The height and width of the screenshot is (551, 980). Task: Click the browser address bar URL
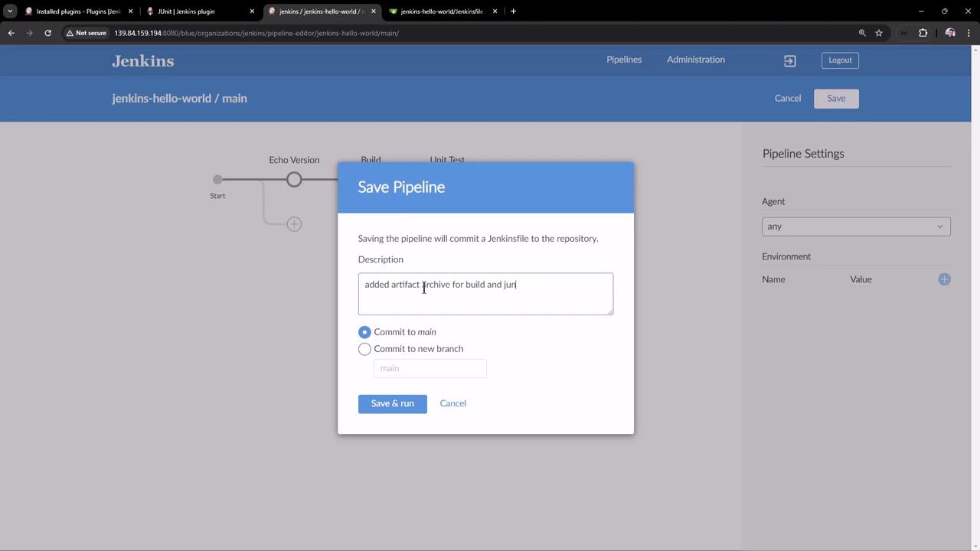click(x=256, y=33)
